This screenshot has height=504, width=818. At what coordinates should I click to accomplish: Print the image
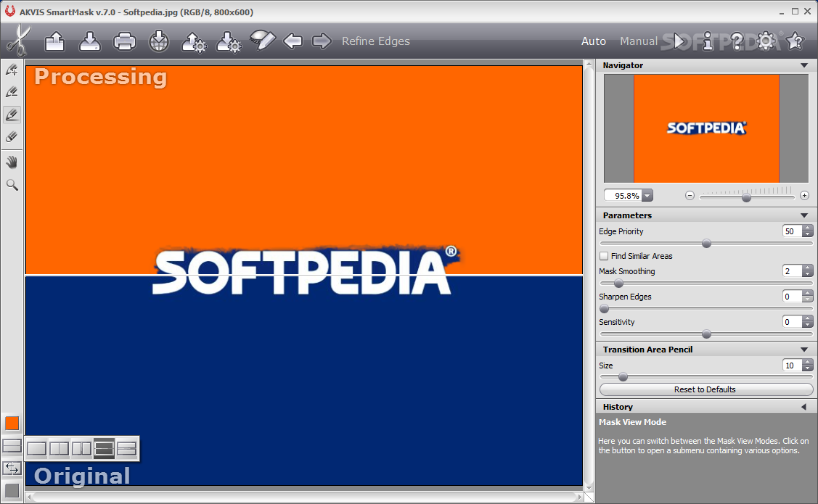coord(125,41)
